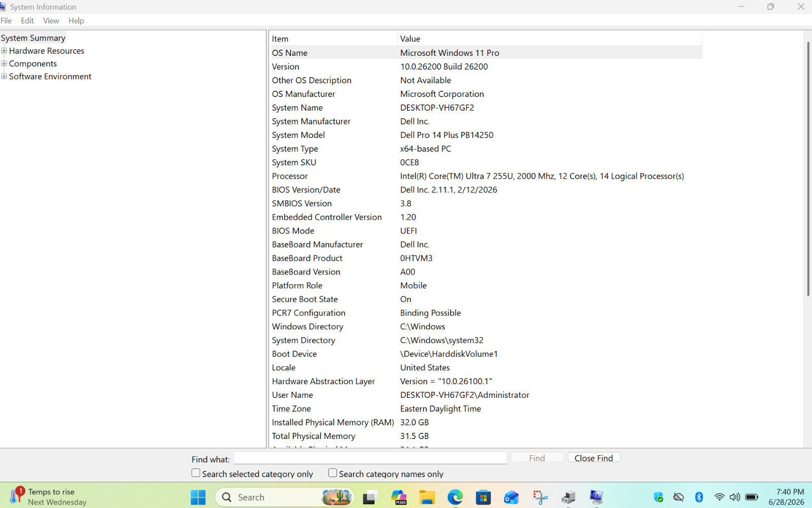Select the OS Name row
The height and width of the screenshot is (508, 812).
pos(486,53)
